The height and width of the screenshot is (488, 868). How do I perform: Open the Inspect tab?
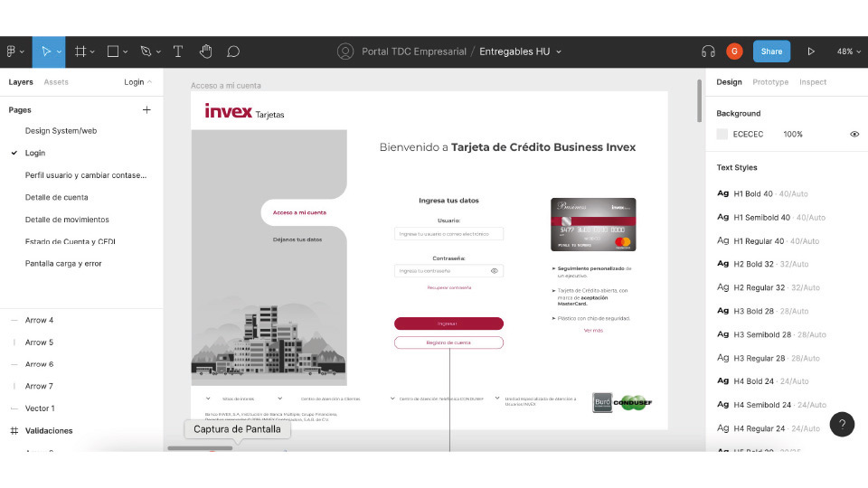pos(813,82)
